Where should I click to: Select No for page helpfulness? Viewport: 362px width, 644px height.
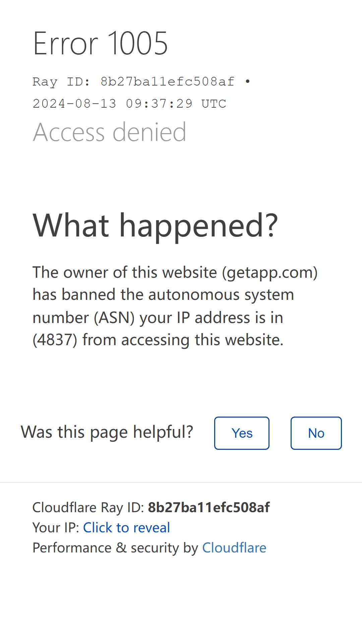tap(316, 433)
